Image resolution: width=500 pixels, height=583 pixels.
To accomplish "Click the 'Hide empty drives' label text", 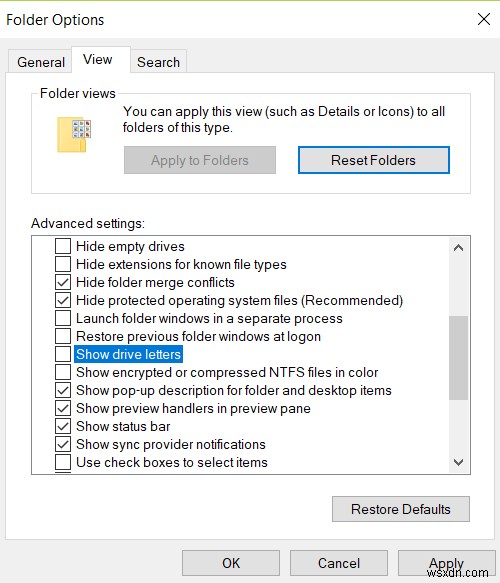I will pos(130,246).
